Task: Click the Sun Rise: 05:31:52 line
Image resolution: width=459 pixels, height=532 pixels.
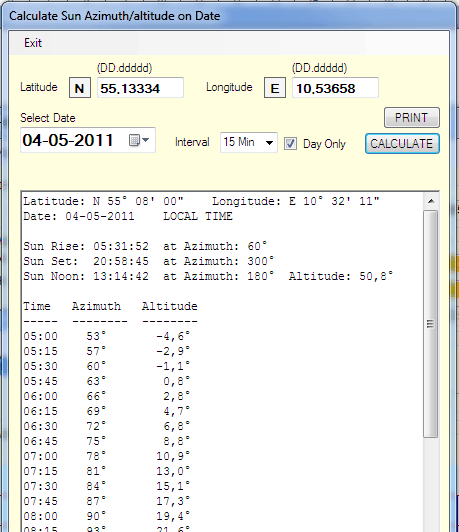Action: (x=145, y=246)
